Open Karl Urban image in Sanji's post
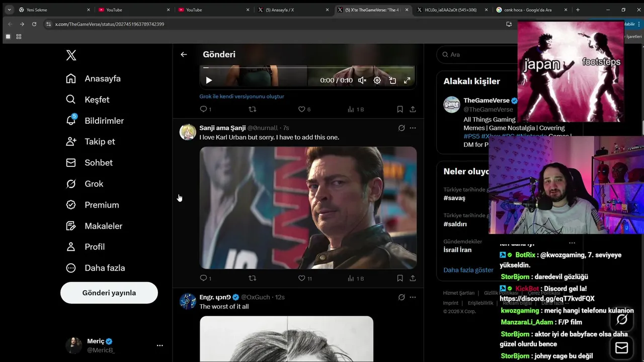The width and height of the screenshot is (644, 362). click(308, 208)
